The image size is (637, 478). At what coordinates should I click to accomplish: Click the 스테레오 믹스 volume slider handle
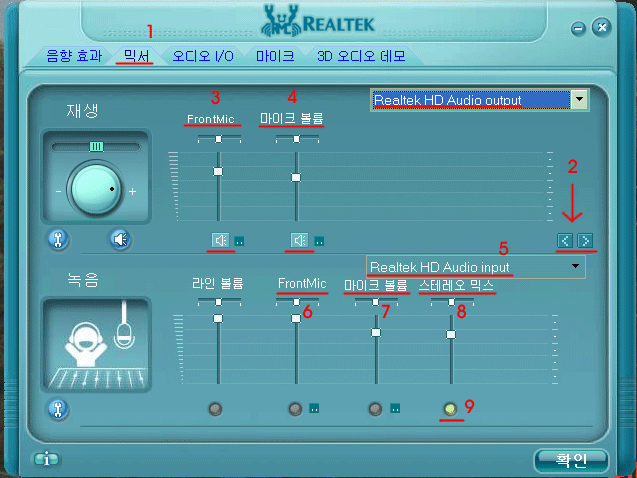[451, 335]
